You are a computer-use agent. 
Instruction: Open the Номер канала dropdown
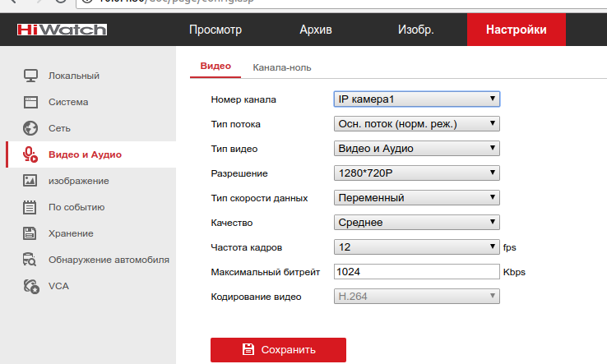pos(417,99)
